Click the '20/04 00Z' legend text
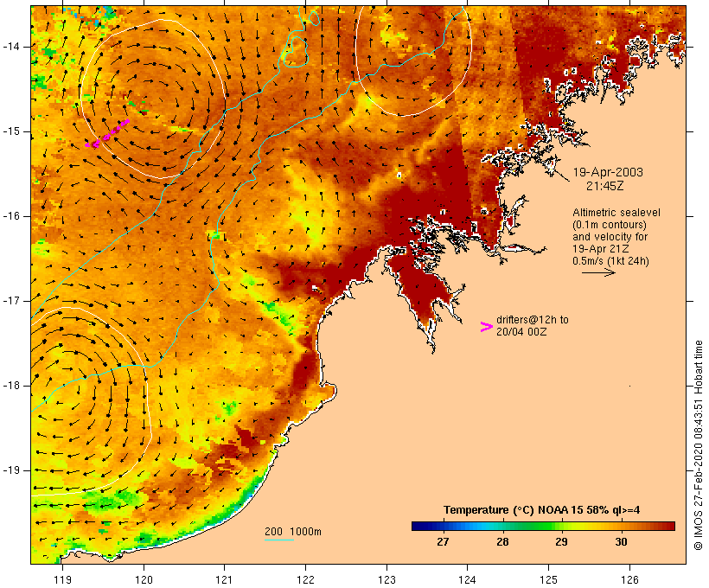This screenshot has width=709, height=588. [521, 331]
